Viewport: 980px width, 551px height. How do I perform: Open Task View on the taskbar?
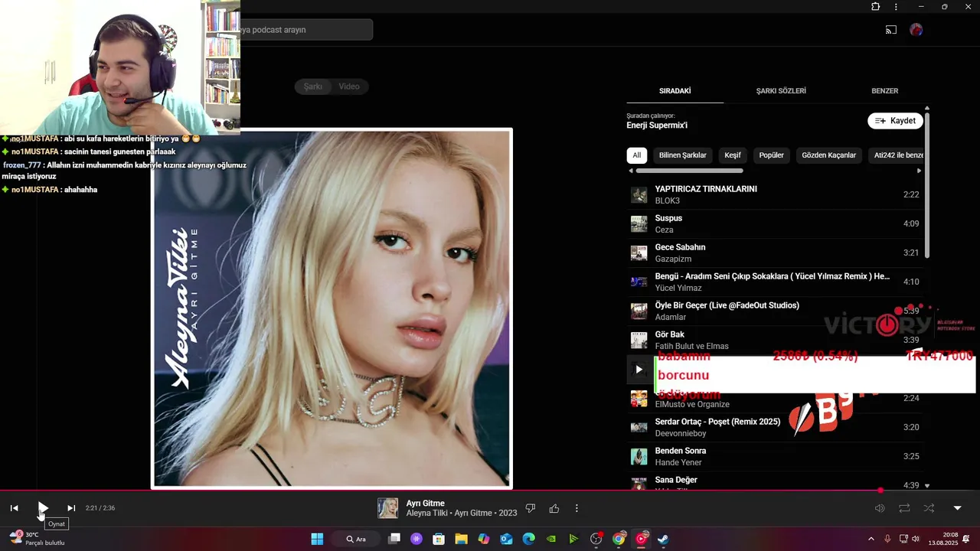(394, 539)
